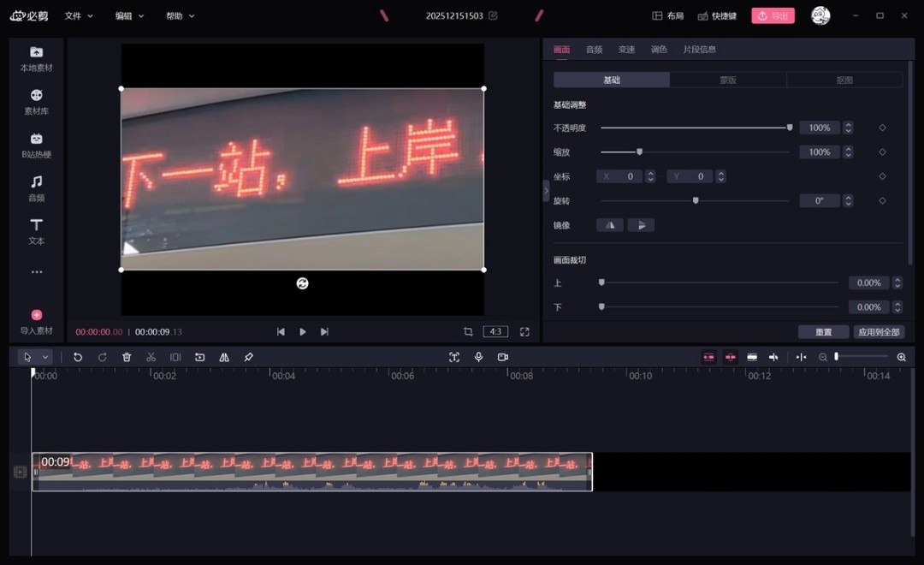
Task: Switch to the 蒙版 mask tab
Action: point(727,79)
